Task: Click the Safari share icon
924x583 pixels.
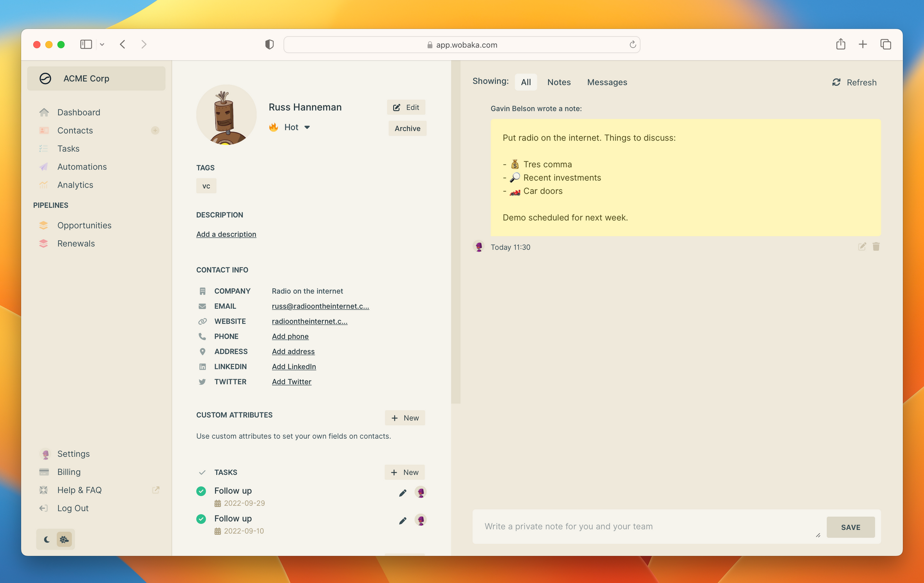Action: [x=841, y=44]
